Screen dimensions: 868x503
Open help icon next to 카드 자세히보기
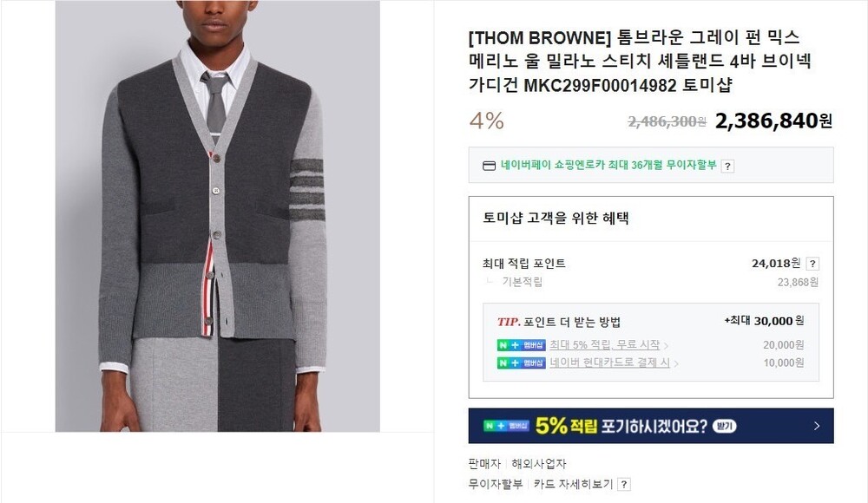[x=624, y=484]
